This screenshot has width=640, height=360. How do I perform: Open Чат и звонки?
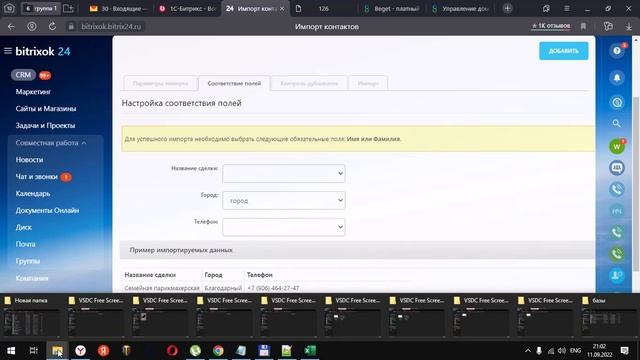37,177
